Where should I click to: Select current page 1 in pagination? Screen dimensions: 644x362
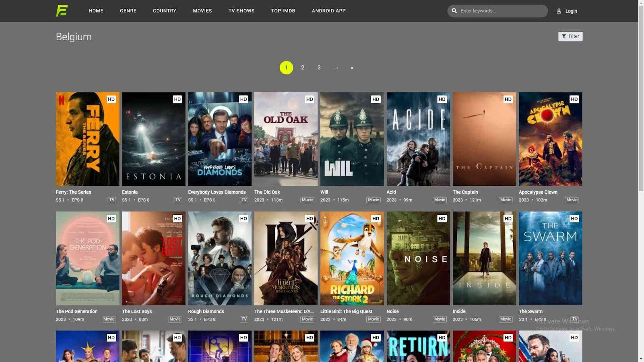click(x=286, y=68)
